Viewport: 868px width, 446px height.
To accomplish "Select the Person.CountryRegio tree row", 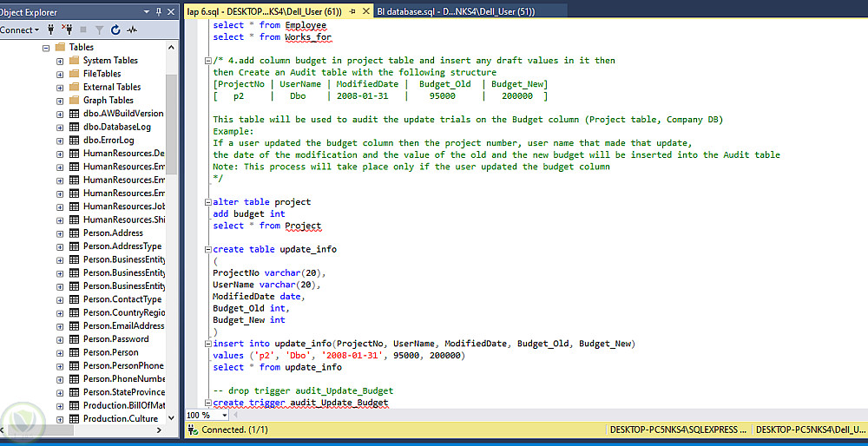I will tap(124, 312).
